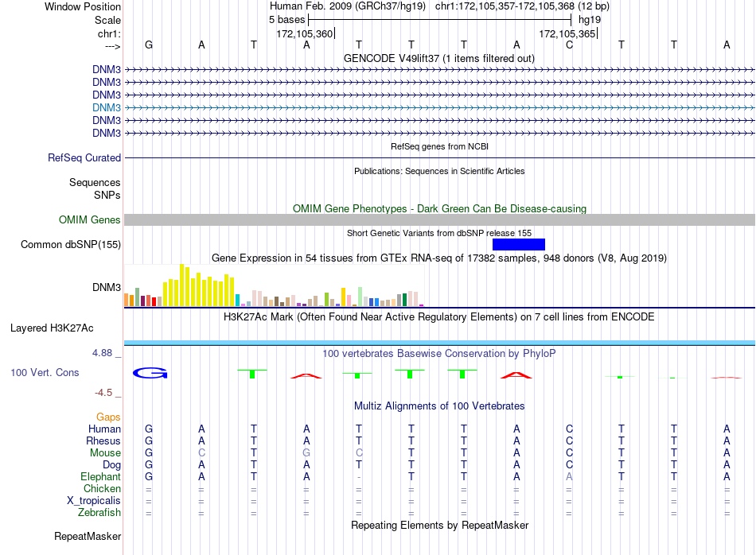Select the Layered H3K27Ac track label
This screenshot has height=555, width=756.
coord(52,328)
